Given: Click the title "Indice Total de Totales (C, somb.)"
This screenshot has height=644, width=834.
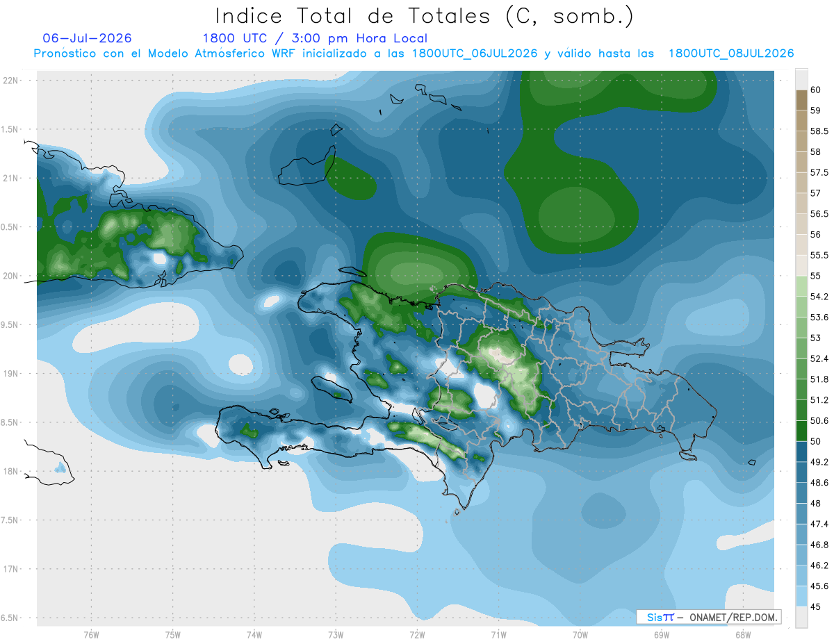Looking at the screenshot, I should point(424,16).
